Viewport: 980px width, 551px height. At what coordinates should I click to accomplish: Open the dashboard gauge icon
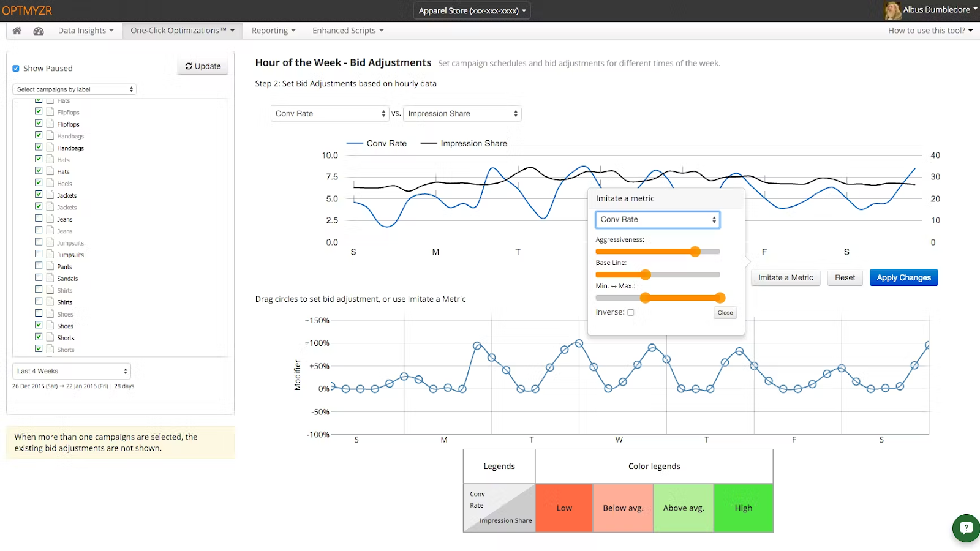[x=39, y=31]
